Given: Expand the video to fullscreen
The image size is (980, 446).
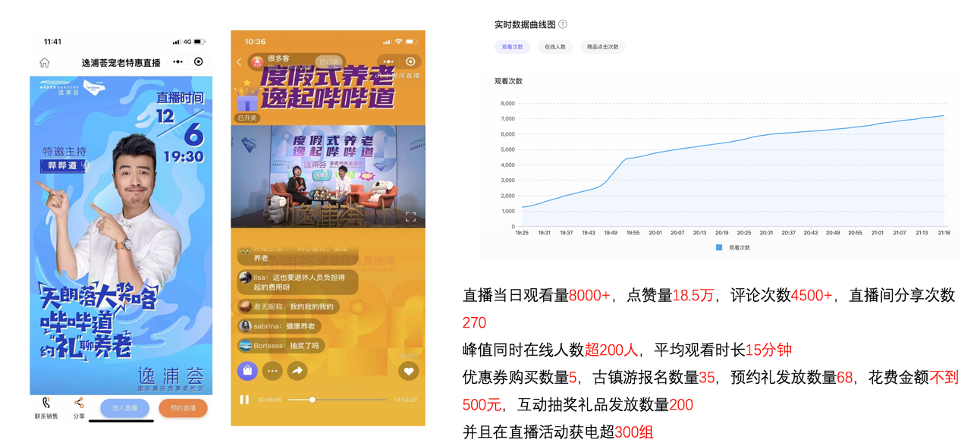Looking at the screenshot, I should tap(410, 217).
